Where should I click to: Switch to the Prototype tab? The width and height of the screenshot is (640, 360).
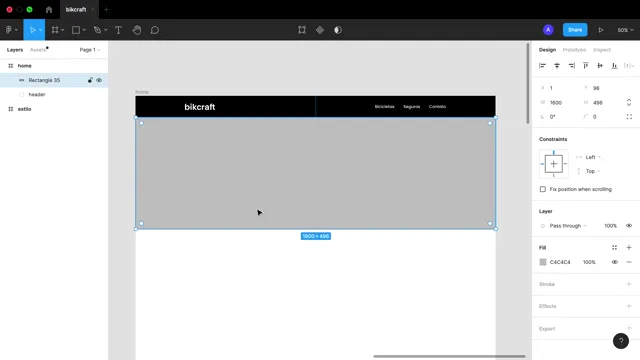tap(574, 50)
